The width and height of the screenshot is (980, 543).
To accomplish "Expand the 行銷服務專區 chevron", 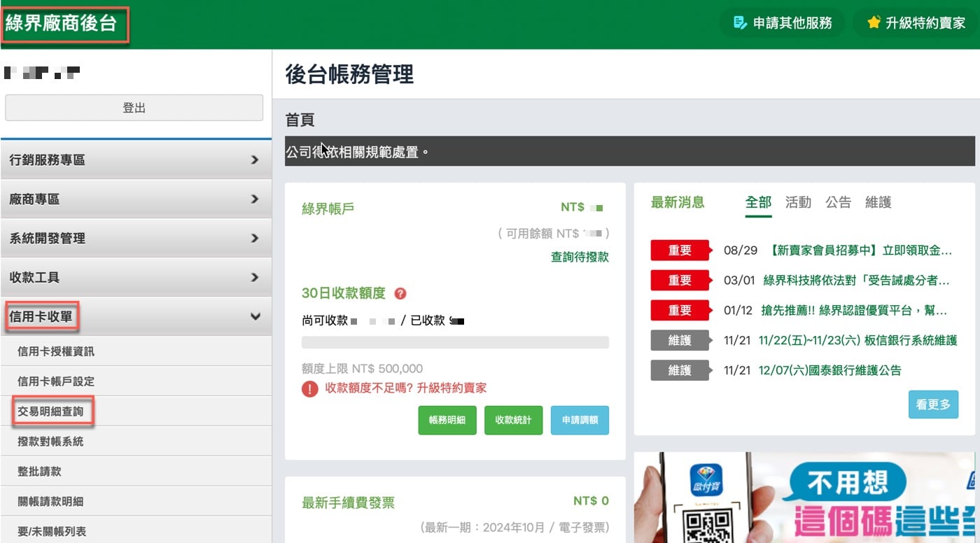I will pyautogui.click(x=255, y=160).
